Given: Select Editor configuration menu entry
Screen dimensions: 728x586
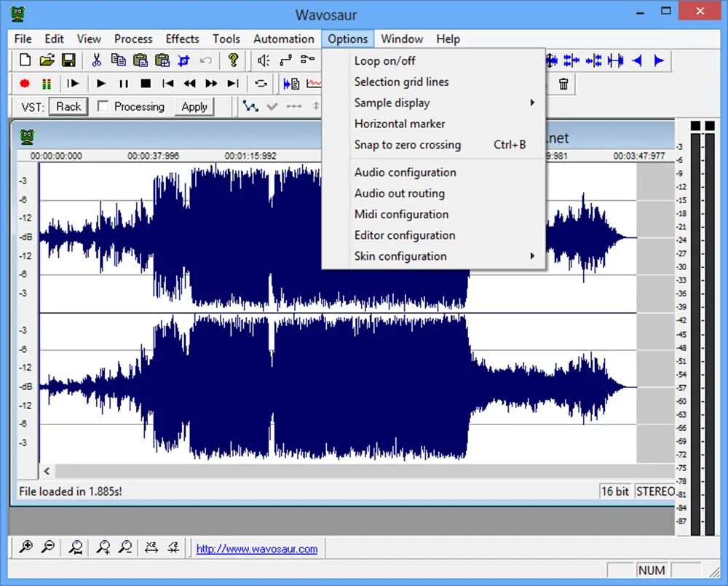Looking at the screenshot, I should click(433, 235).
